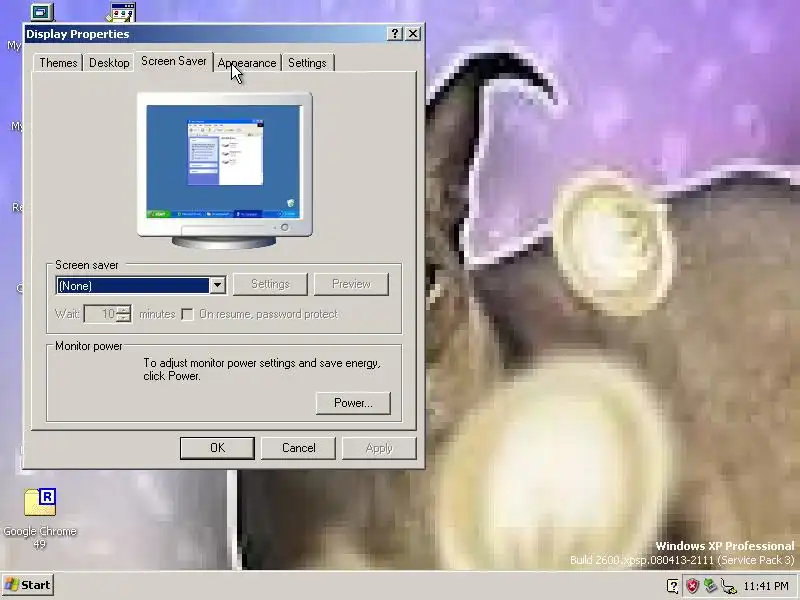Go to the Settings tab
Screen dimensions: 800x600
pyautogui.click(x=307, y=63)
